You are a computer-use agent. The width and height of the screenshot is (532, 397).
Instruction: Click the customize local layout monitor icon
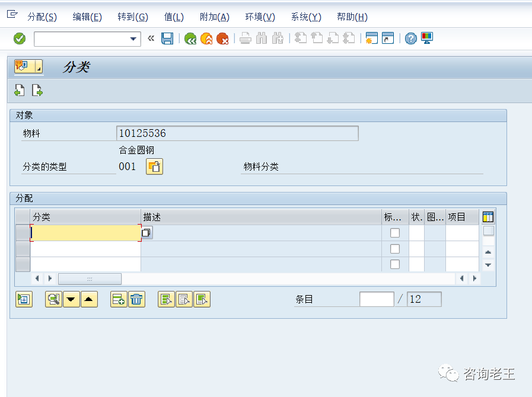pyautogui.click(x=427, y=39)
